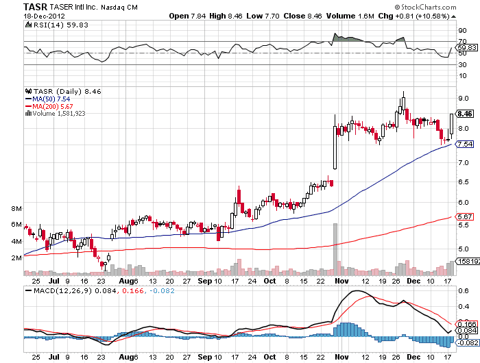Click the blue 7.54 MA(50) tag on the right axis
The height and width of the screenshot is (363, 480).
[465, 144]
